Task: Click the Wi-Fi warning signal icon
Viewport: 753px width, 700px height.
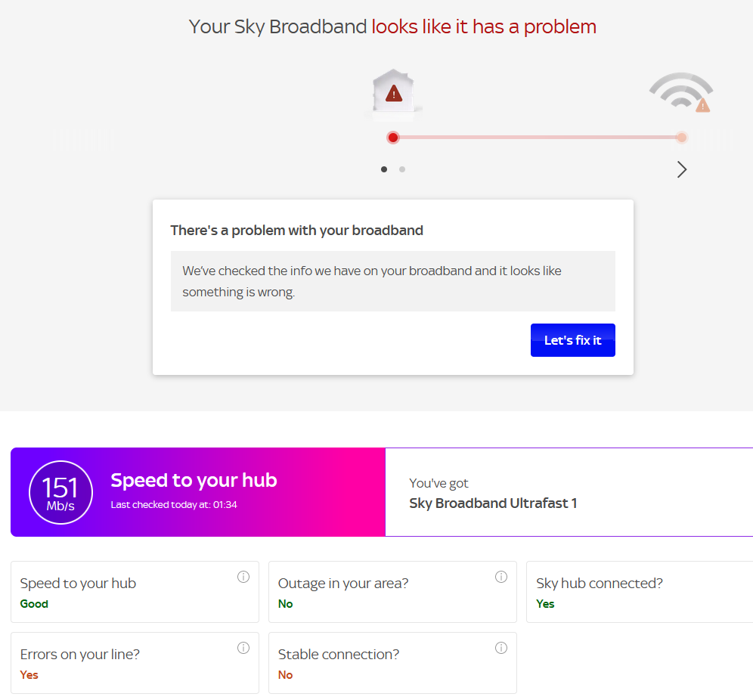Action: point(681,92)
